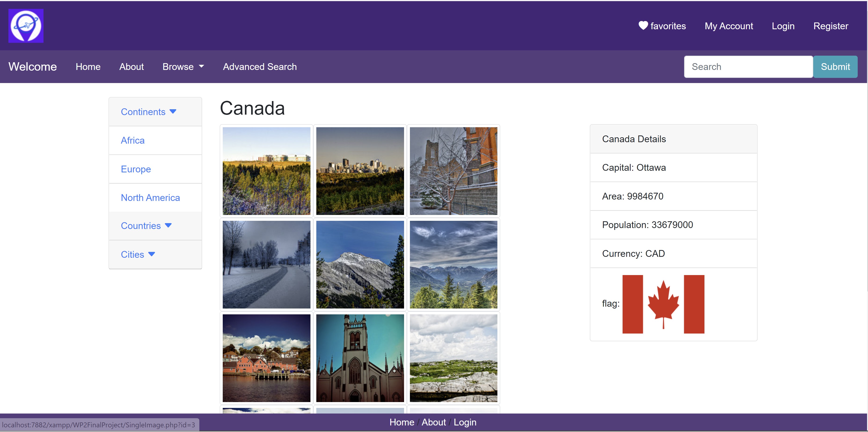Click the heart favorites icon
868x432 pixels.
(643, 25)
